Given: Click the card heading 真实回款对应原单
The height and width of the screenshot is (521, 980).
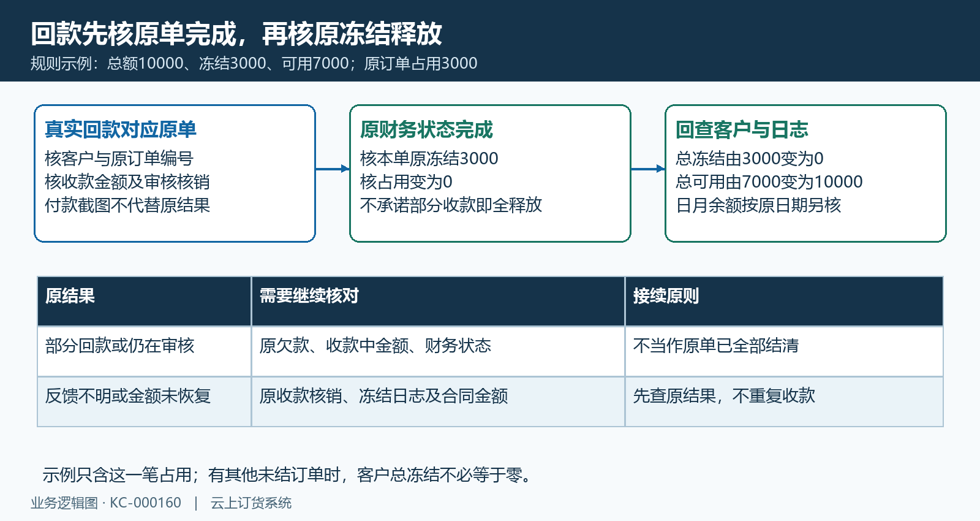Looking at the screenshot, I should click(x=121, y=129).
